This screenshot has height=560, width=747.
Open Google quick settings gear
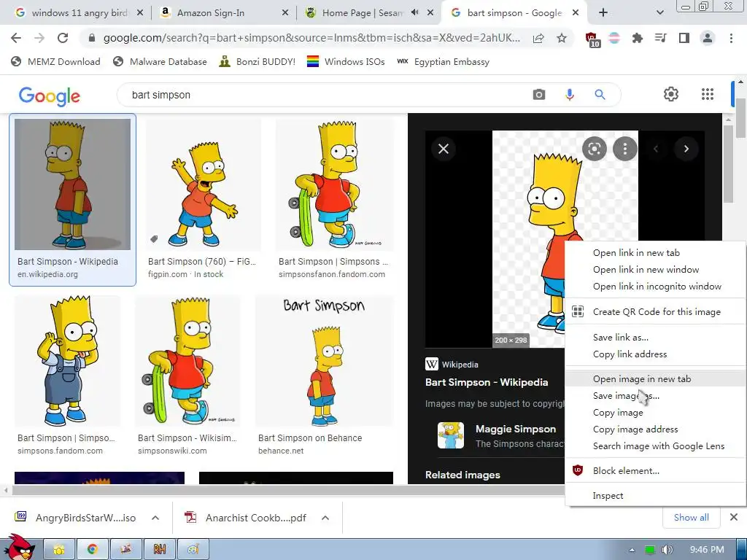[671, 94]
